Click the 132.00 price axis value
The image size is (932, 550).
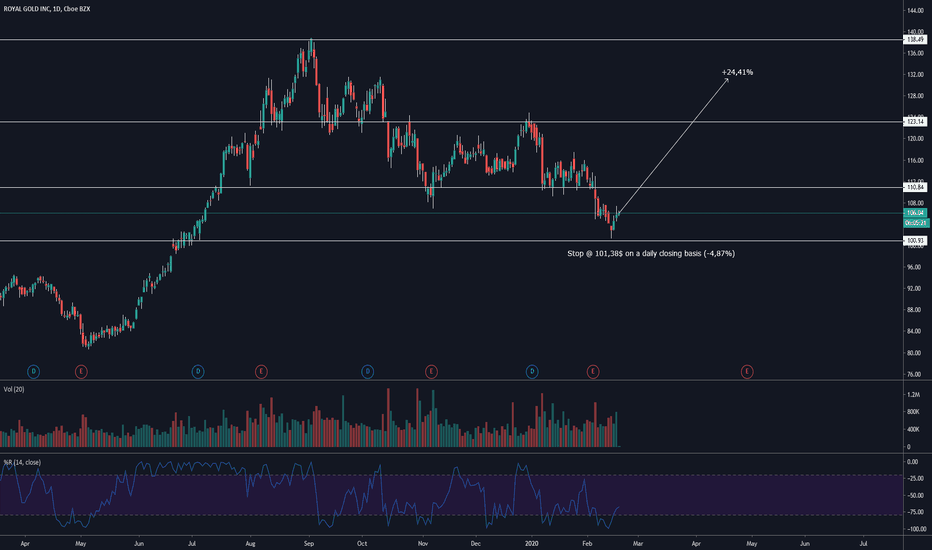point(915,75)
